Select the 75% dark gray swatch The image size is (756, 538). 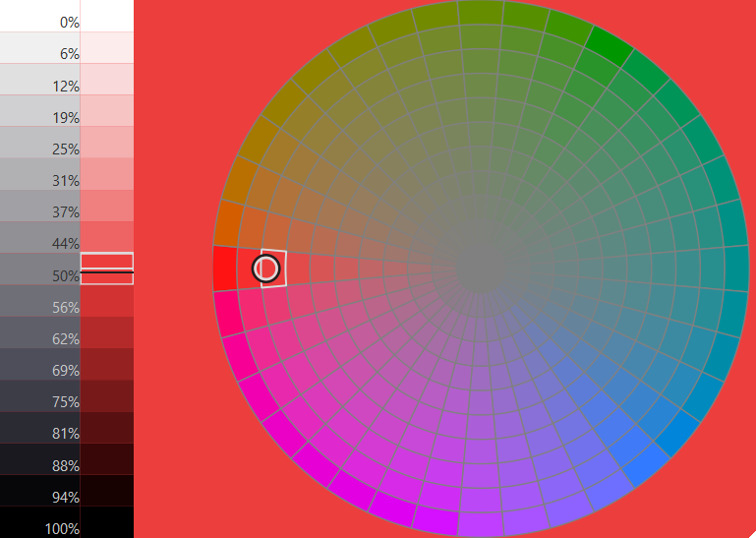pyautogui.click(x=39, y=396)
